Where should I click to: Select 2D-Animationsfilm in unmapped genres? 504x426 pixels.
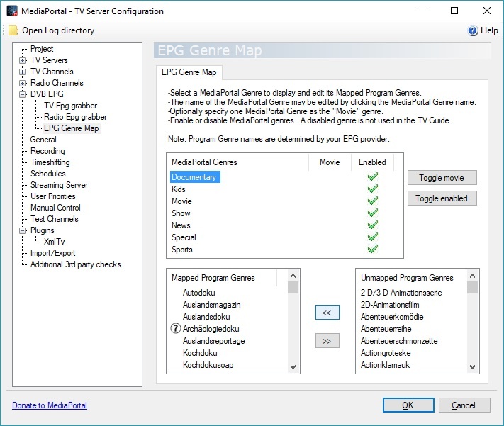click(x=390, y=305)
